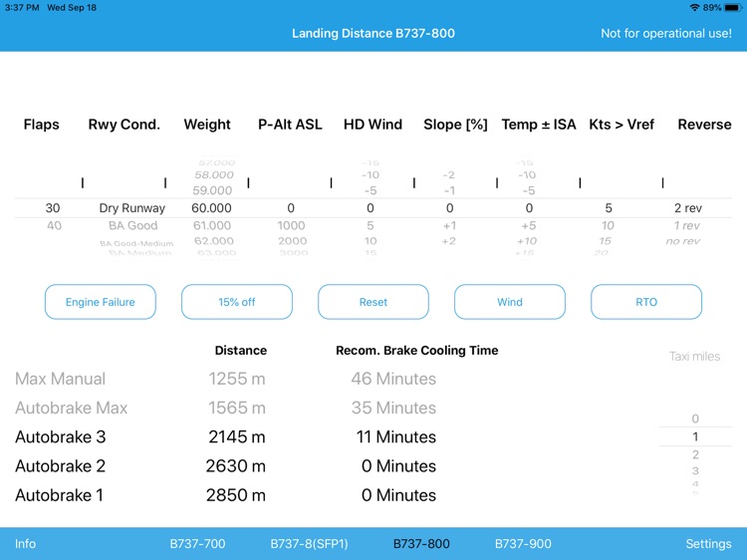Switch to the Info tab

(25, 544)
